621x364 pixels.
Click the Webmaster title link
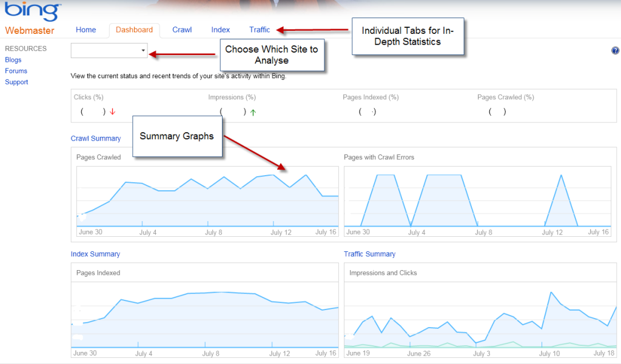[30, 30]
